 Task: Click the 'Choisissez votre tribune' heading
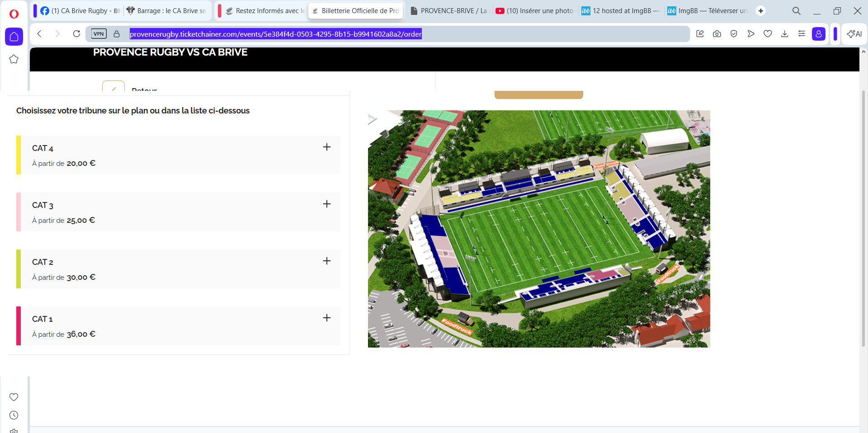click(x=133, y=111)
